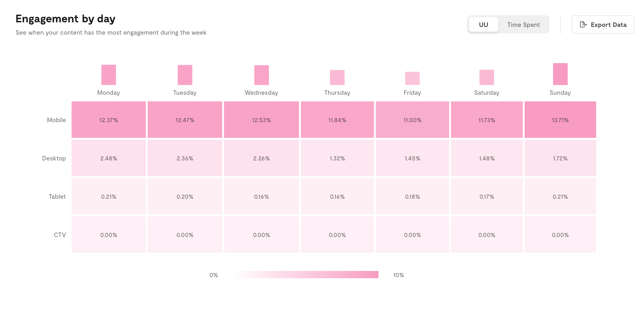Select the Tablet Tuesday 0.20% cell
The width and height of the screenshot is (644, 314).
coord(185,196)
